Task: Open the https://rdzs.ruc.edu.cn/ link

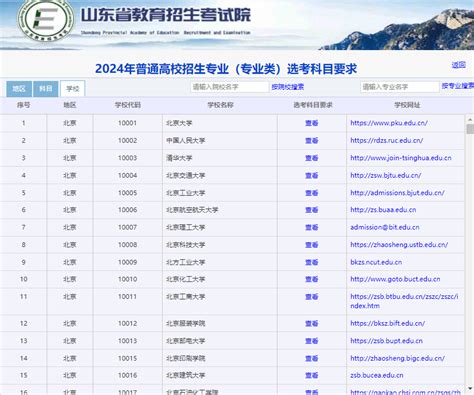Action: point(387,140)
